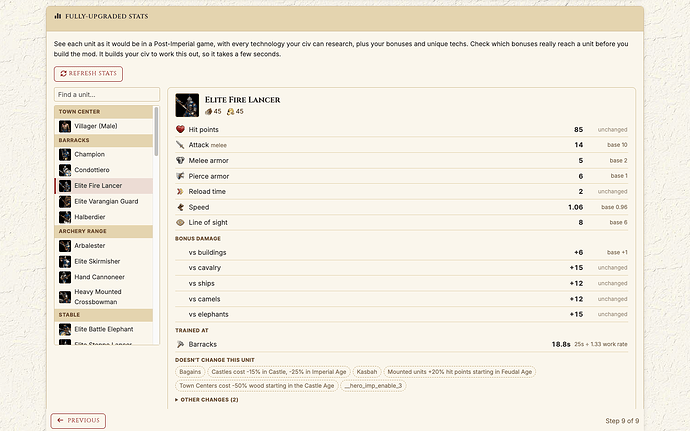Click the Elite Skirmisher unit icon
Image resolution: width=690 pixels, height=431 pixels.
pyautogui.click(x=65, y=262)
